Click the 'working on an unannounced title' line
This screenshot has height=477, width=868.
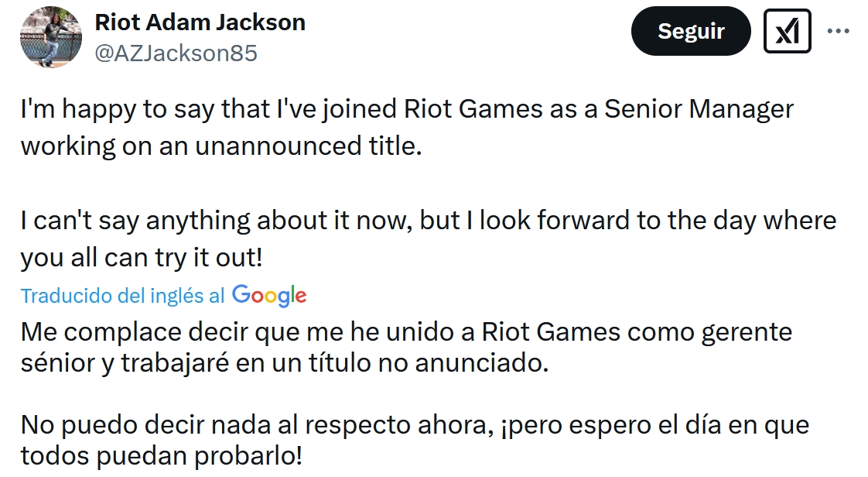pyautogui.click(x=221, y=146)
